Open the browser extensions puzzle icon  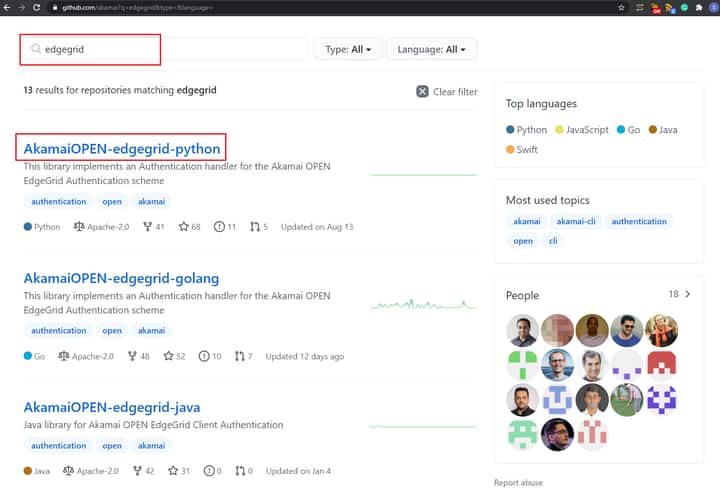(x=699, y=7)
